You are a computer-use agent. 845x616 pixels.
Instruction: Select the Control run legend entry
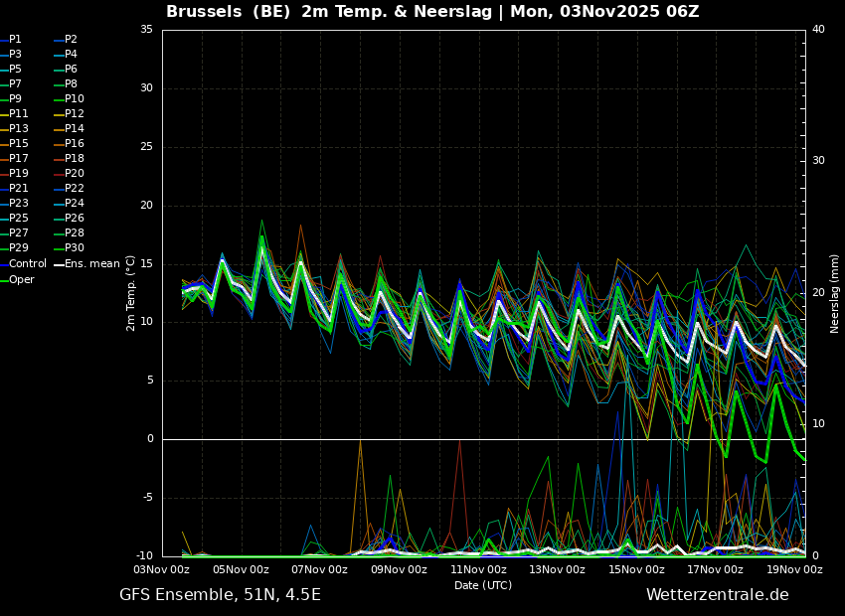(27, 264)
